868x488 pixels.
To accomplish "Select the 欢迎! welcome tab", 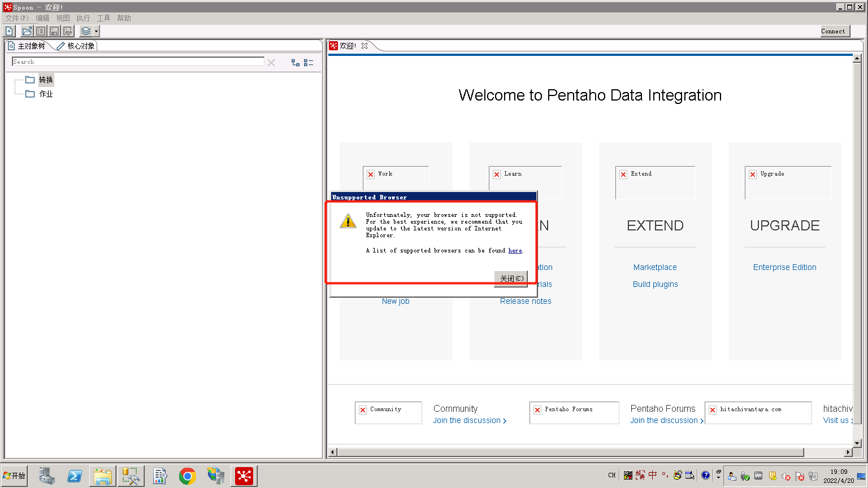I will click(344, 46).
